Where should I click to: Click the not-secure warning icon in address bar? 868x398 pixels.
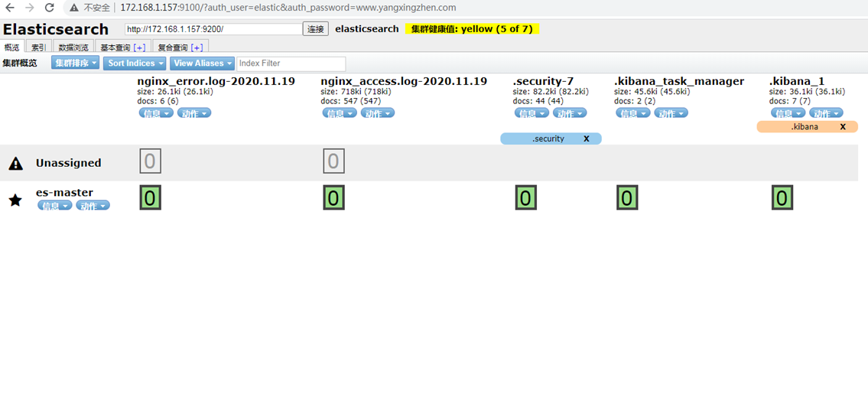pos(74,8)
